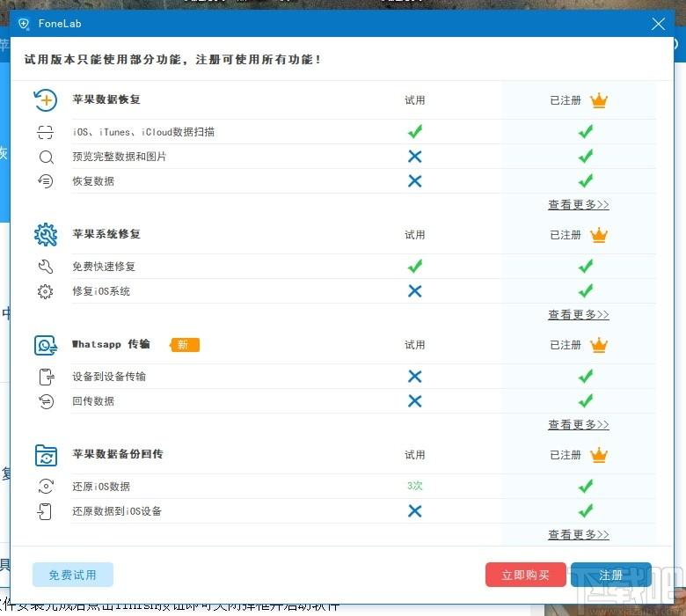This screenshot has width=686, height=616.
Task: Click the 苹果系统修复 gear wrench icon
Action: 46,235
